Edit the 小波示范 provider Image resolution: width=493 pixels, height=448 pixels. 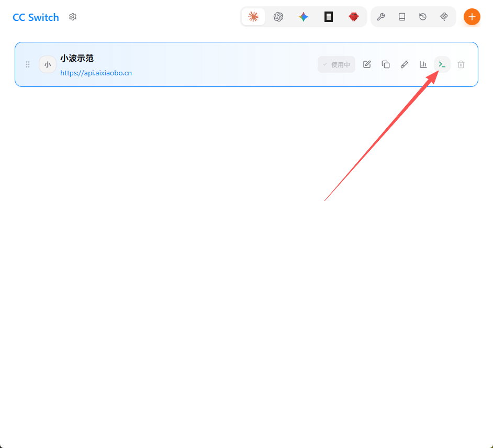[367, 64]
